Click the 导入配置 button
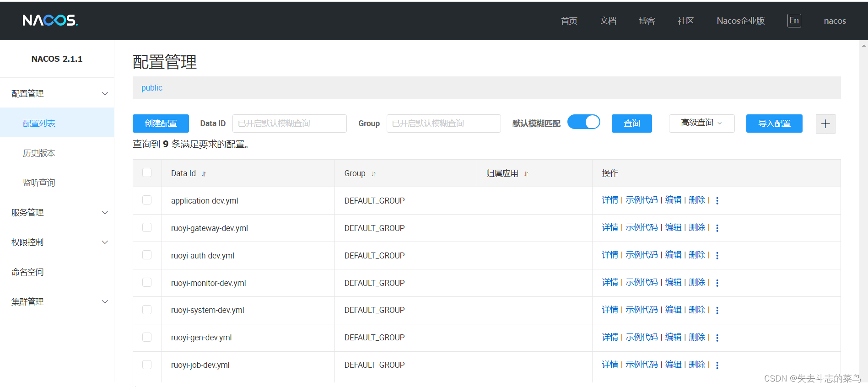 coord(774,124)
